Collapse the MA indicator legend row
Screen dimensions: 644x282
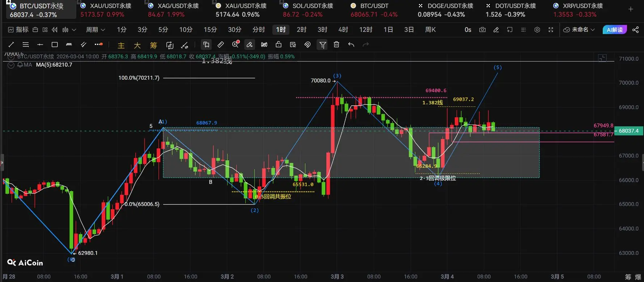point(11,65)
